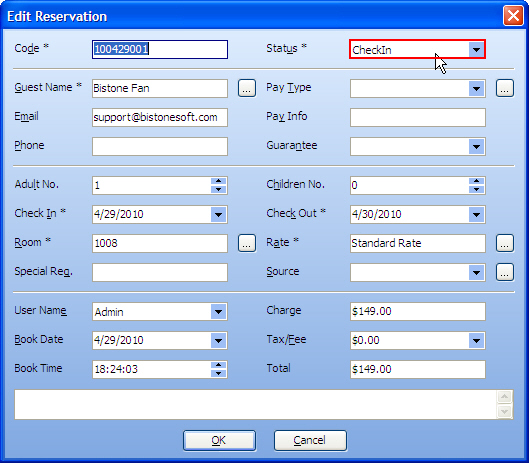Open Pay Type browse ellipsis button

[505, 88]
